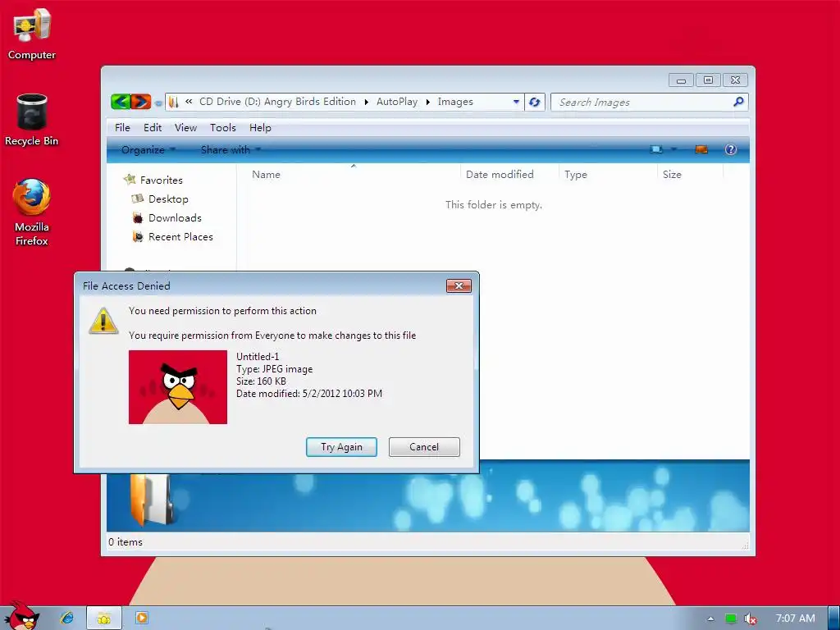Screen dimensions: 840x630
Task: Open the Computer desktop icon
Action: 32,34
